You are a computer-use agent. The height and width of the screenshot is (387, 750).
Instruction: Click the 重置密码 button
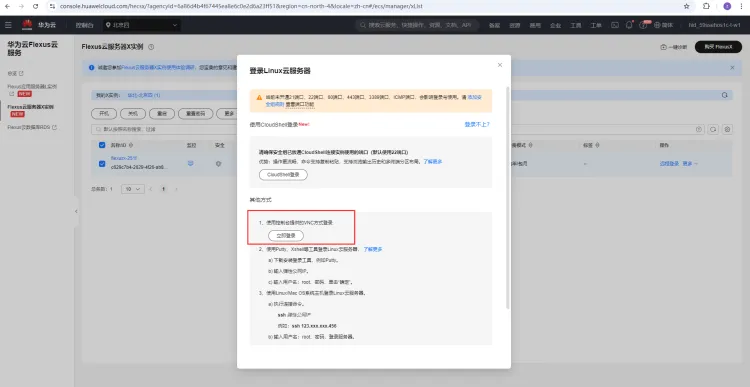coord(196,114)
